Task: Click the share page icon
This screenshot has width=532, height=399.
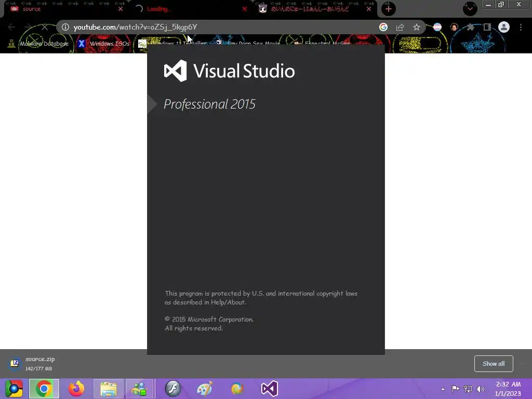Action: (400, 27)
